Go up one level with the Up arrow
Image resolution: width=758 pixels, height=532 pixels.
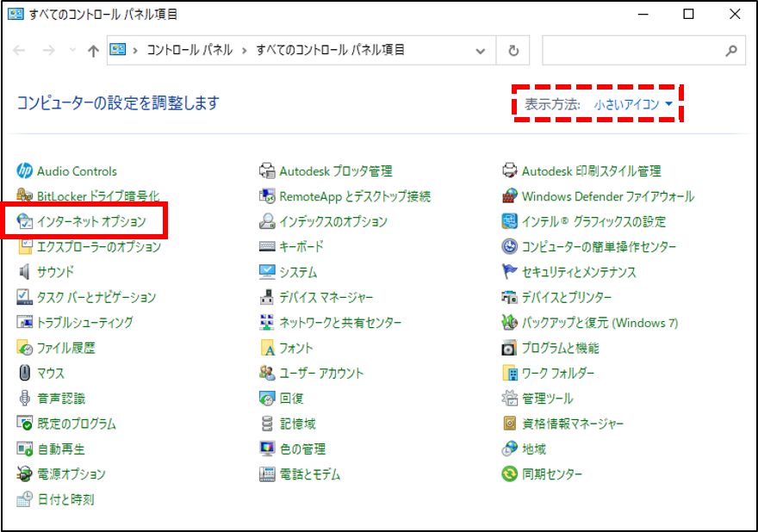coord(93,50)
